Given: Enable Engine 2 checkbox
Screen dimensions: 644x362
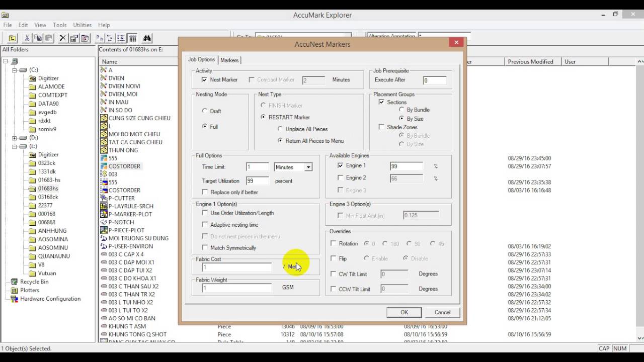Looking at the screenshot, I should pos(341,178).
